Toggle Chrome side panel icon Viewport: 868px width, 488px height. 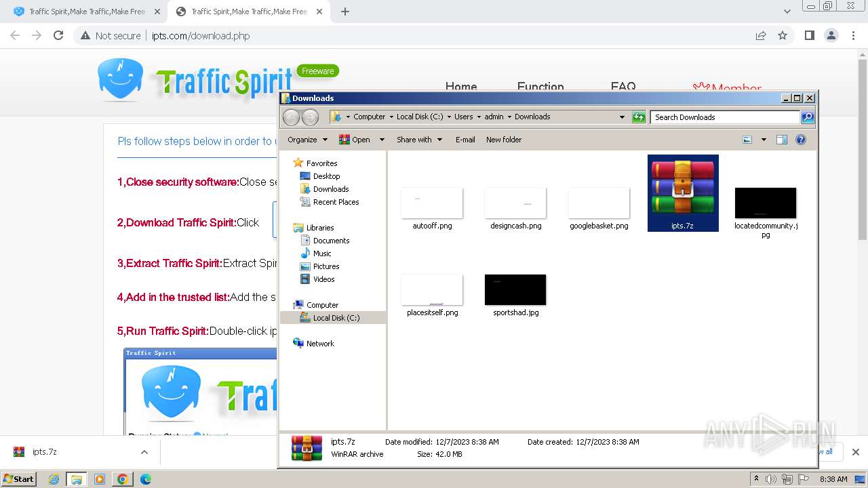point(809,36)
